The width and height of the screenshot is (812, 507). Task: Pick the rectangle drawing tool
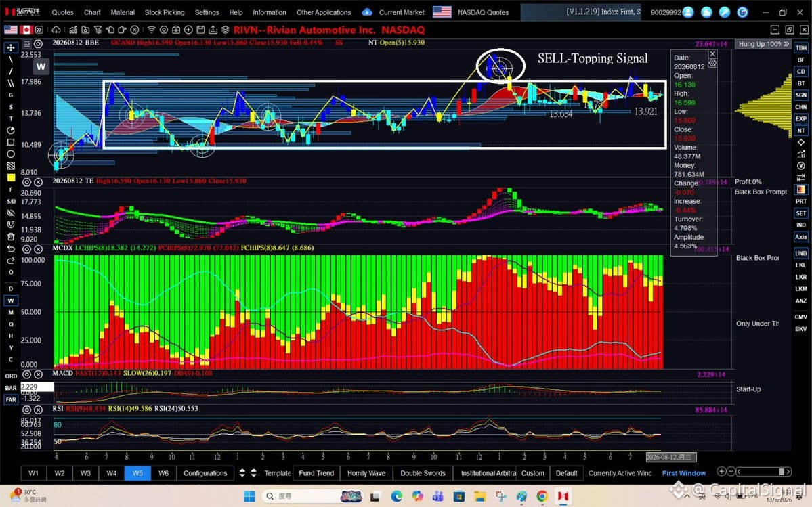pos(10,141)
